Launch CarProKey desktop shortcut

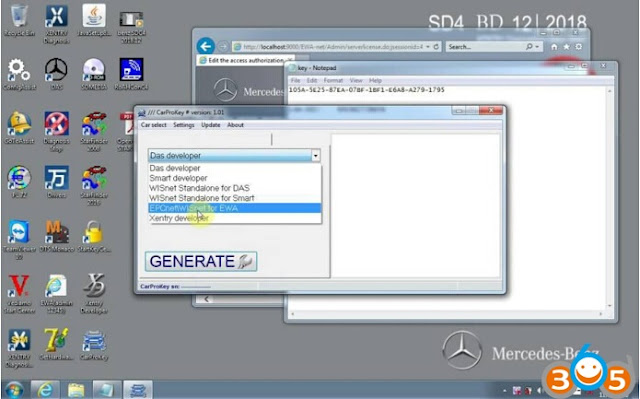(94, 345)
